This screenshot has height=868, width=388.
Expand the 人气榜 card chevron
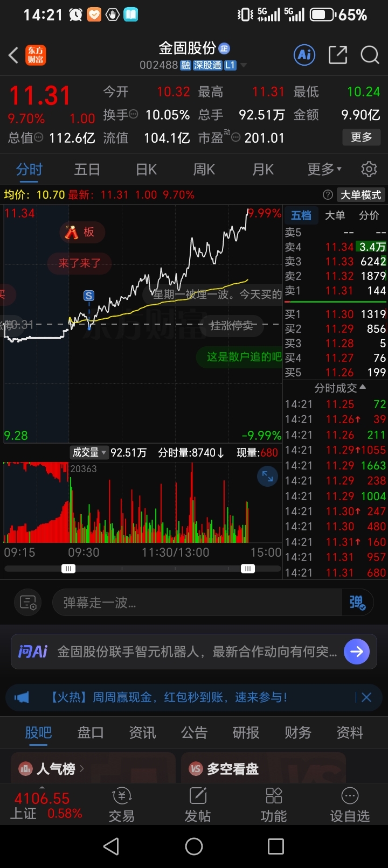(x=82, y=768)
